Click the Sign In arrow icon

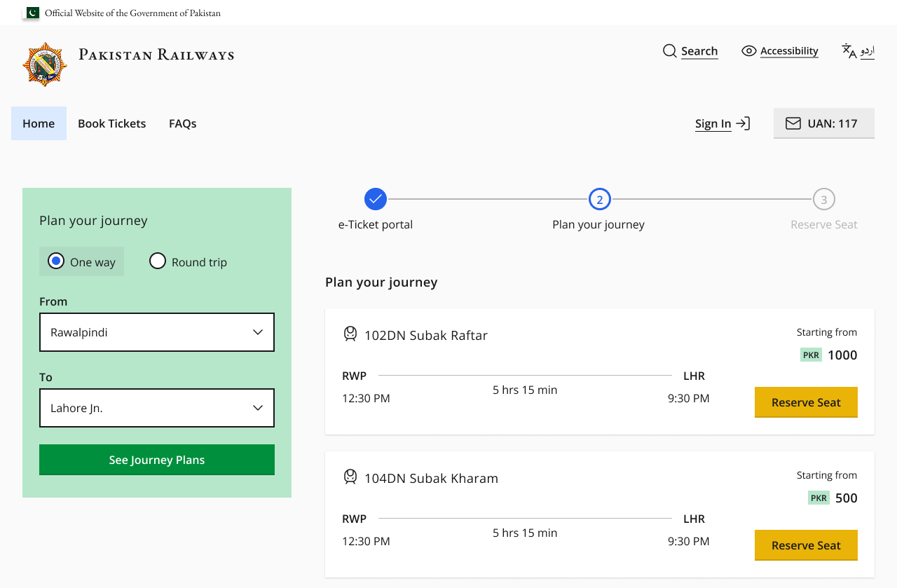click(x=743, y=123)
